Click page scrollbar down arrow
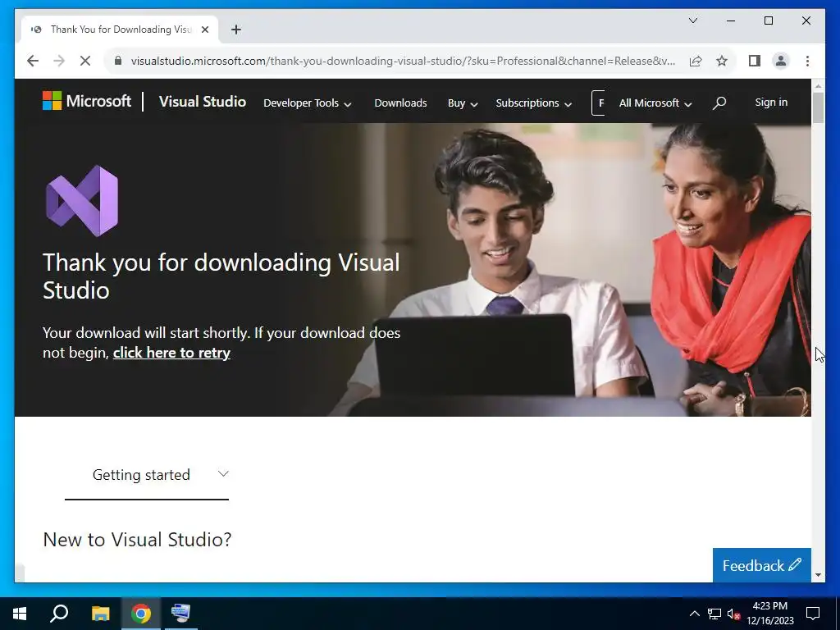The width and height of the screenshot is (840, 630). (x=818, y=575)
